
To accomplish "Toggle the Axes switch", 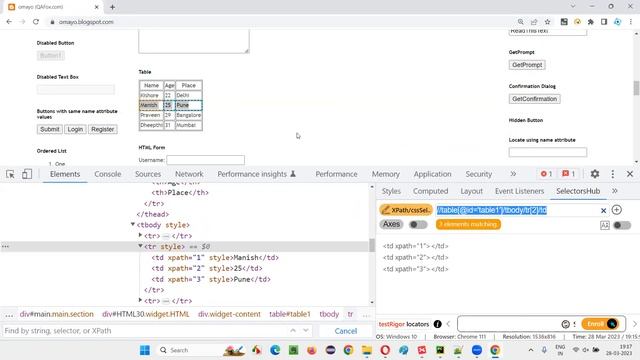I will [x=418, y=224].
